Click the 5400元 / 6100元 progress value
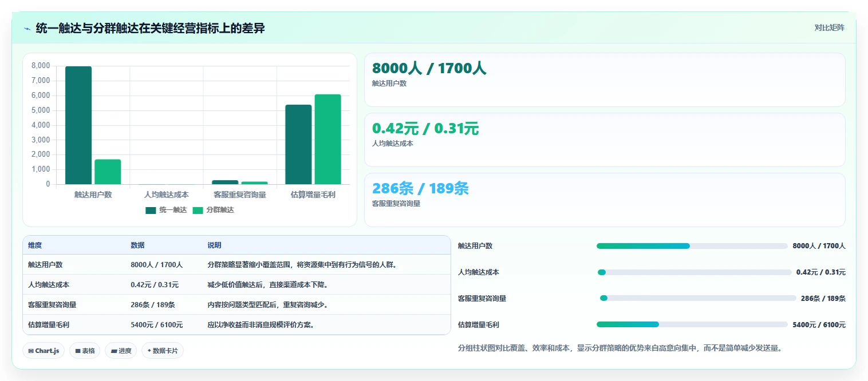This screenshot has height=381, width=868. pyautogui.click(x=819, y=324)
